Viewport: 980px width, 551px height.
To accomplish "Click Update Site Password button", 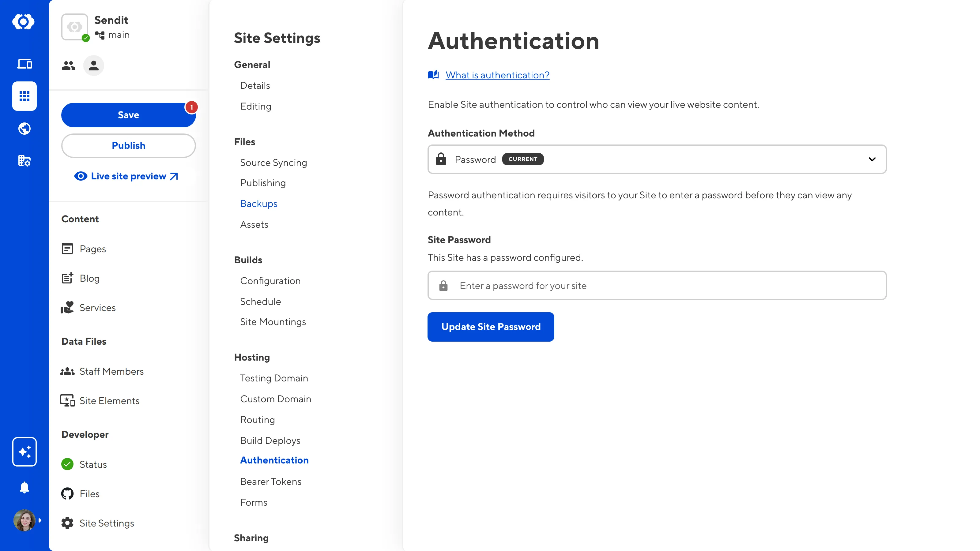I will (490, 327).
